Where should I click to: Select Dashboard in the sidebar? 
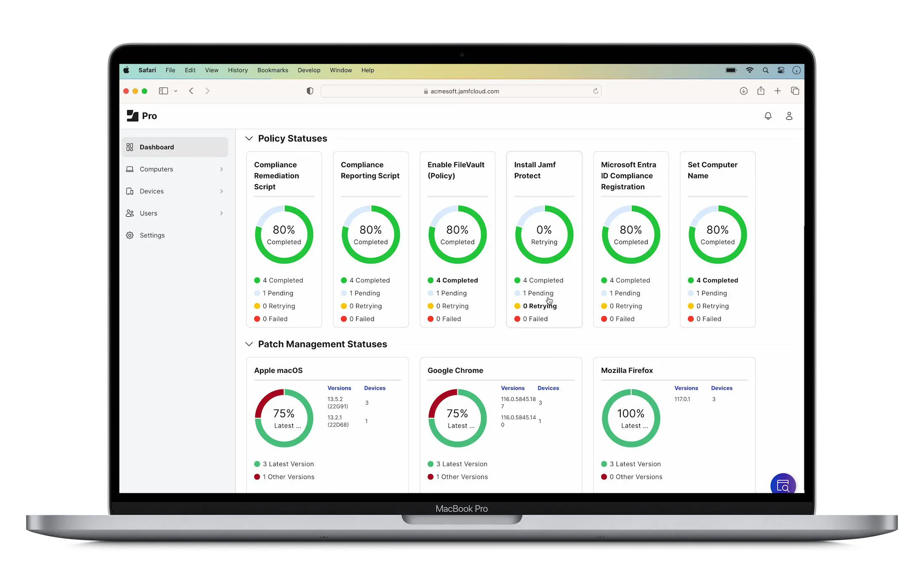(x=175, y=147)
